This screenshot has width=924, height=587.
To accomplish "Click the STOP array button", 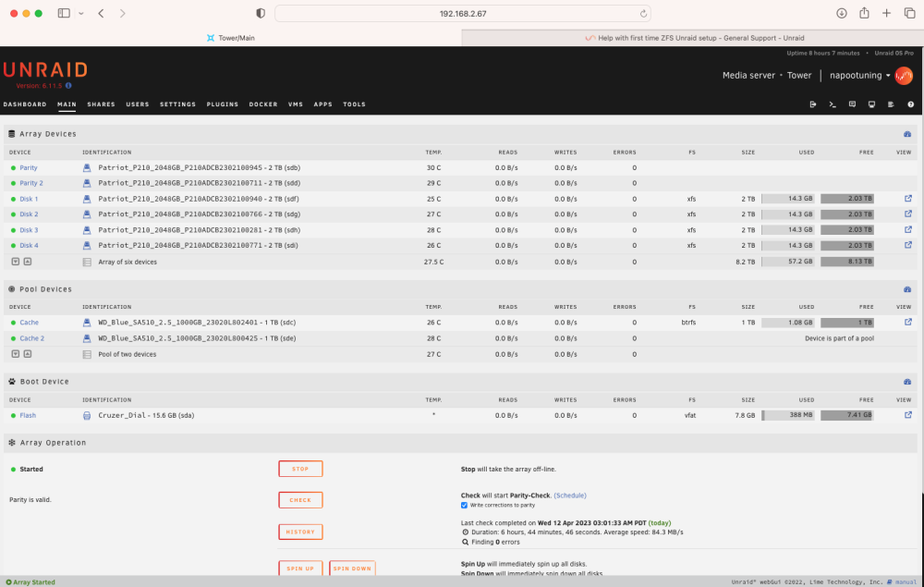I will point(300,469).
